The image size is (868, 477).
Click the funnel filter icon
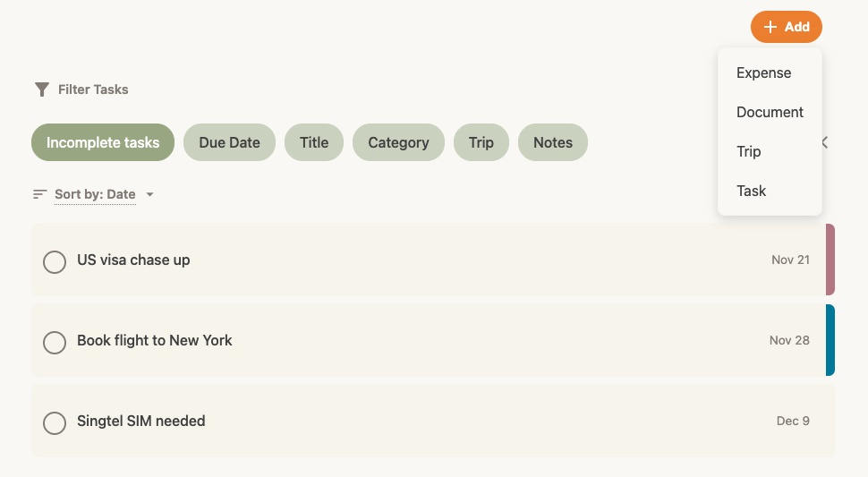click(41, 89)
